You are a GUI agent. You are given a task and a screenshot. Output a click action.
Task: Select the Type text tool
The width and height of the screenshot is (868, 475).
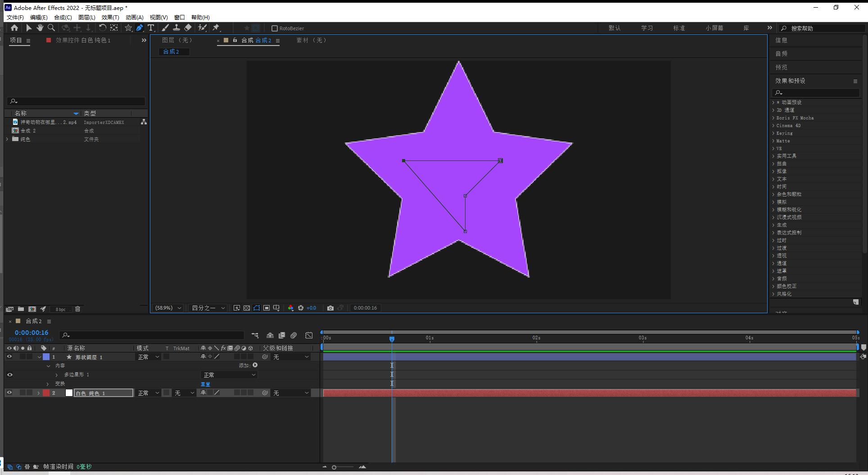click(151, 28)
